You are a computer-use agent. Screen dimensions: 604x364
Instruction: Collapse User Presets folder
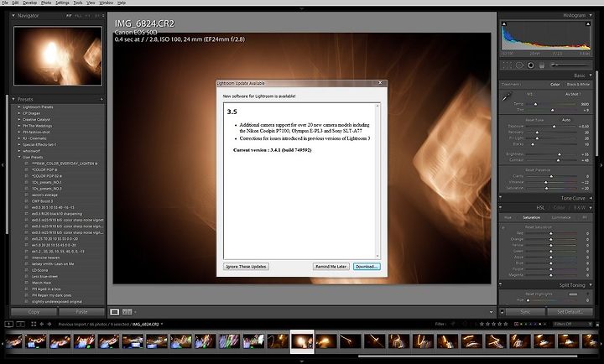pyautogui.click(x=19, y=157)
